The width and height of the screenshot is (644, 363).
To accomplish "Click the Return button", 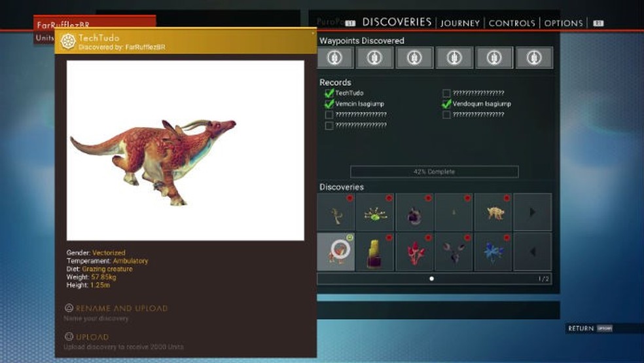I will point(590,328).
